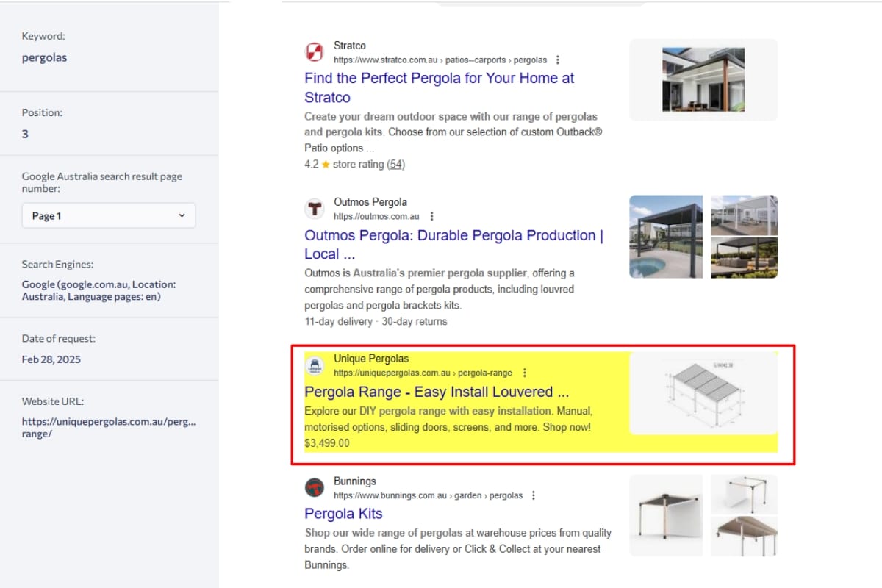Screen dimensions: 882x588
Task: Open three-dot menu beside Stratco URL
Action: tap(558, 60)
